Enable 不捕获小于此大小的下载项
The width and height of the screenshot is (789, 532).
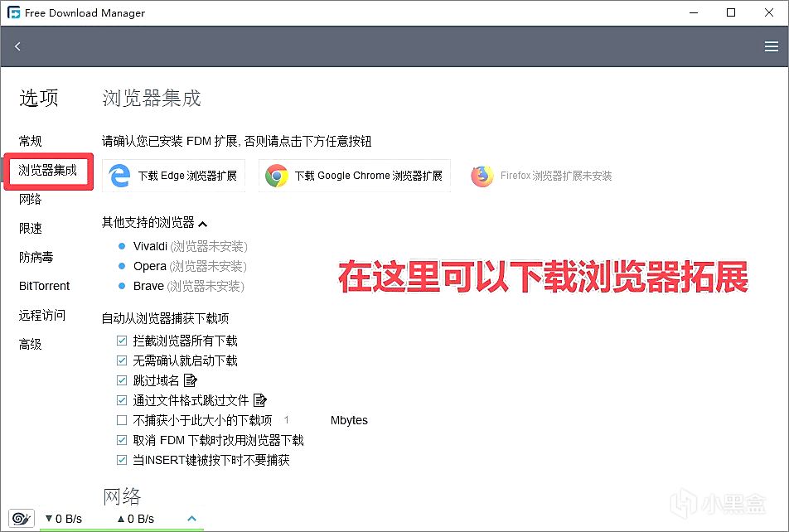tap(121, 420)
